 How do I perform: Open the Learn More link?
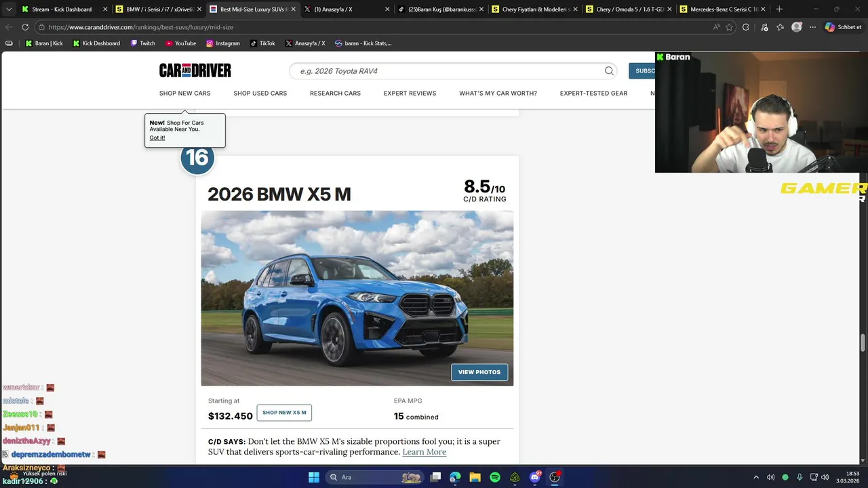[x=425, y=452]
